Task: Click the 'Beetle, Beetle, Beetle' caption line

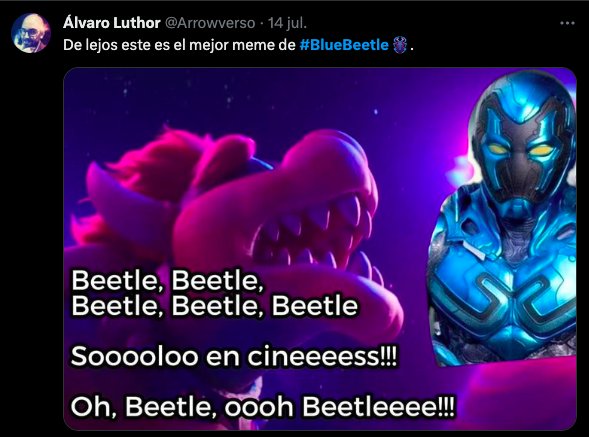Action: [x=214, y=305]
